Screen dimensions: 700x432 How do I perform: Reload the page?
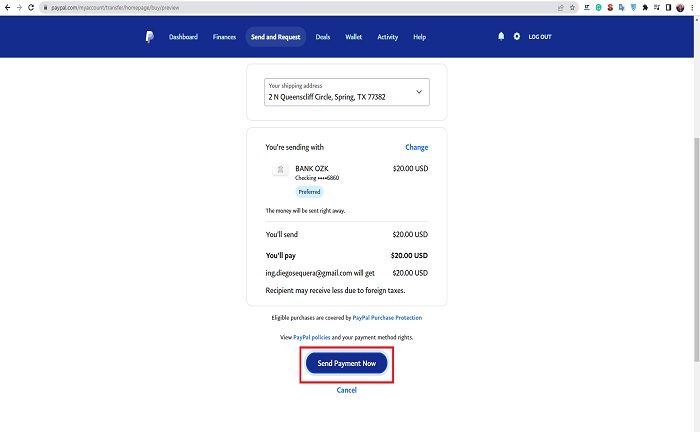[31, 7]
